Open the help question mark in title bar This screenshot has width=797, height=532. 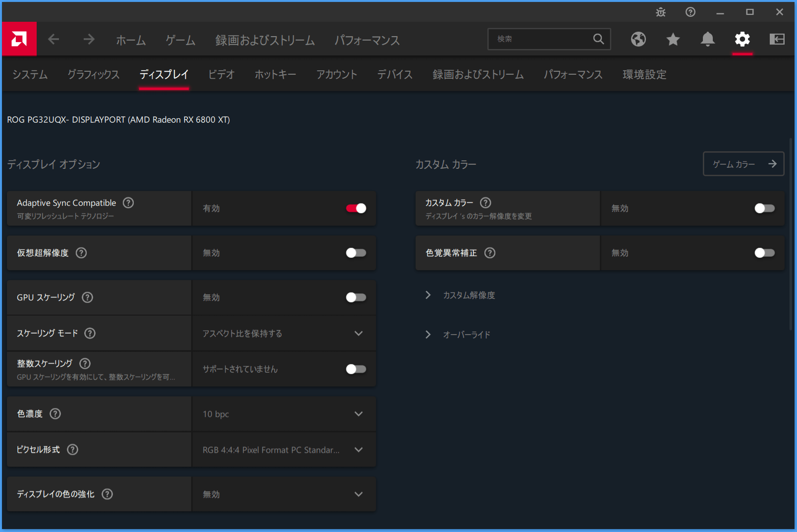point(691,12)
